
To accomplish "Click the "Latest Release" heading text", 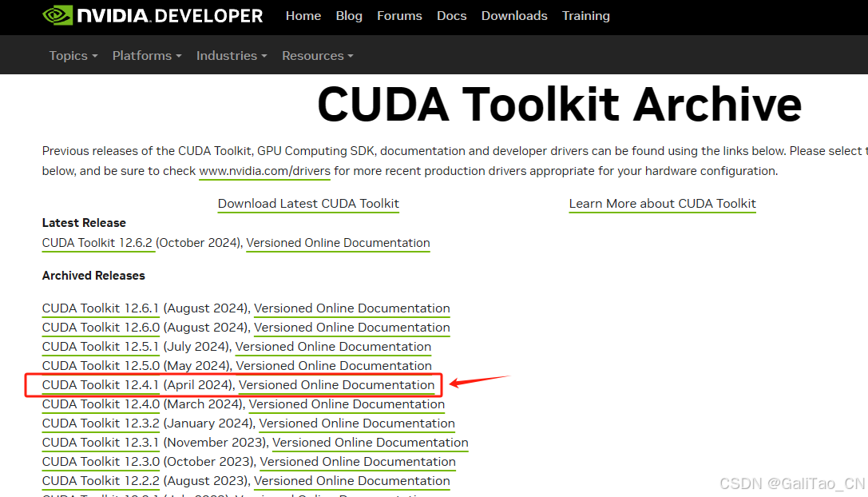I will [84, 223].
